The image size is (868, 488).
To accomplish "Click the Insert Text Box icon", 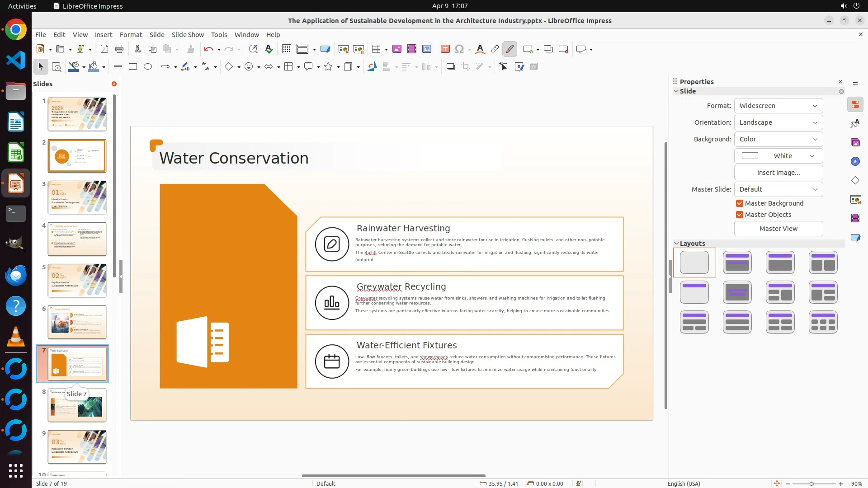I will tap(445, 49).
